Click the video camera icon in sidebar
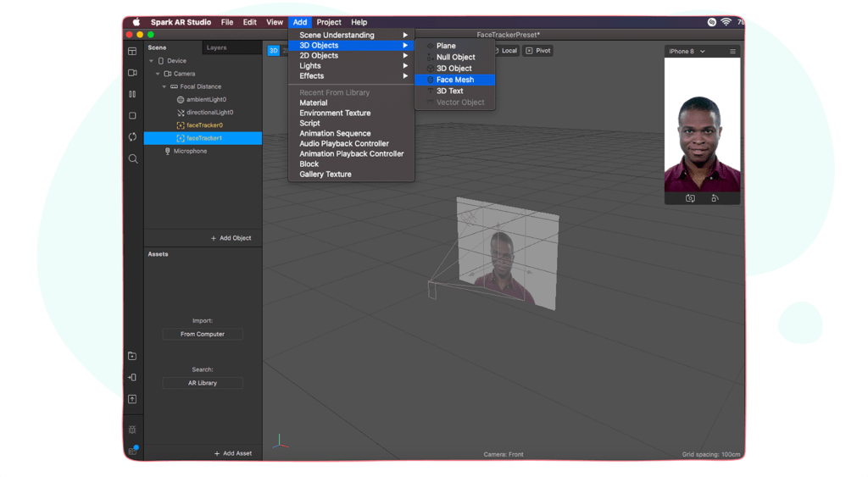Viewport: 868px width, 477px height. click(x=132, y=73)
